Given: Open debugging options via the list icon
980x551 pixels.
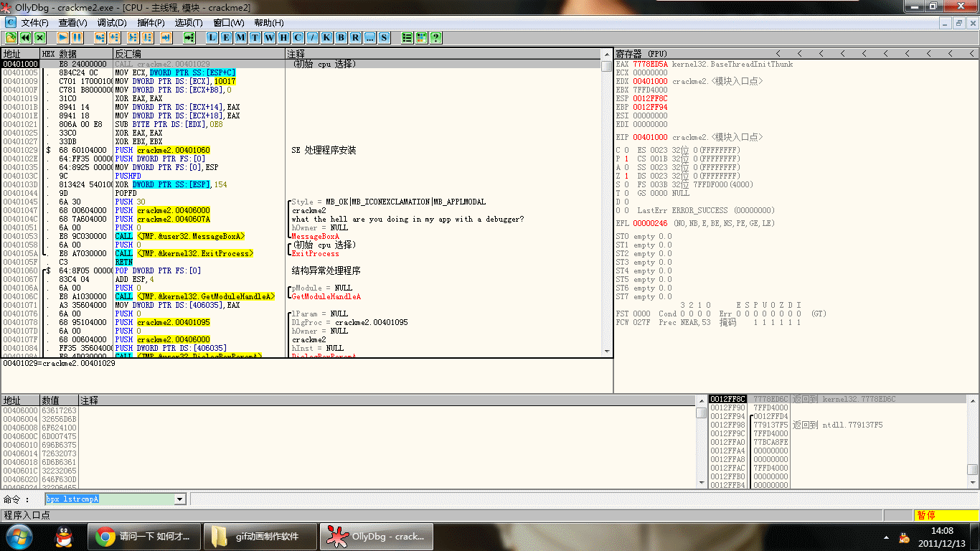Looking at the screenshot, I should coord(407,37).
